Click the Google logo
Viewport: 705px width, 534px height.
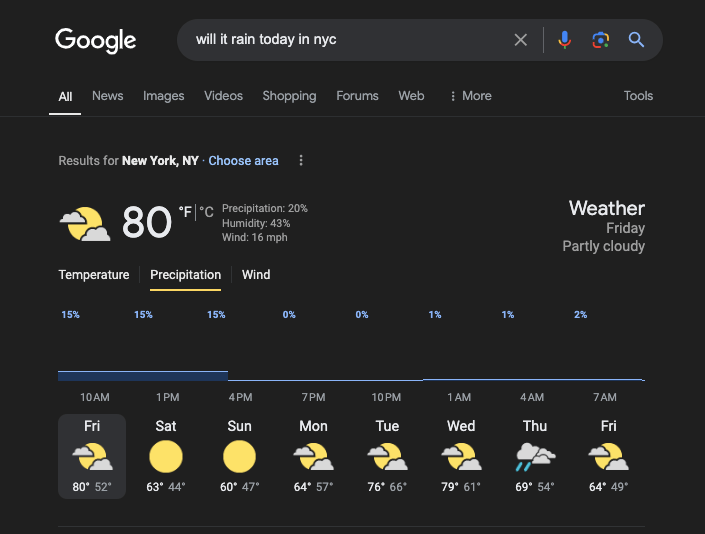[x=95, y=40]
